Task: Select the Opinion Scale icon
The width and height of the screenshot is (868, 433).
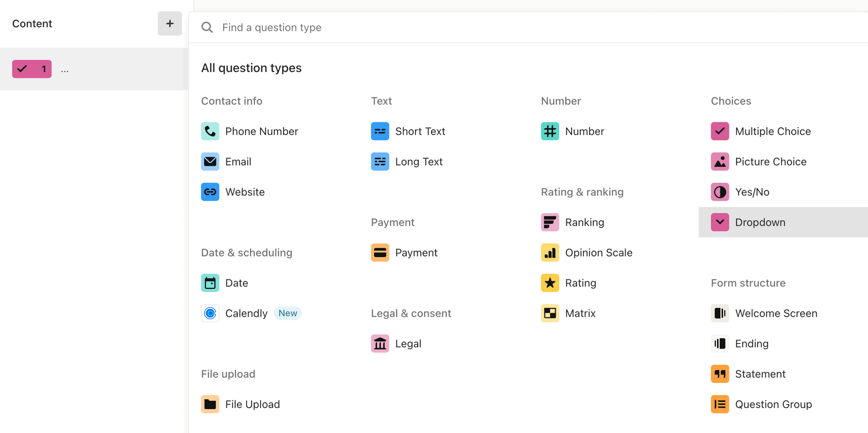Action: click(x=550, y=252)
